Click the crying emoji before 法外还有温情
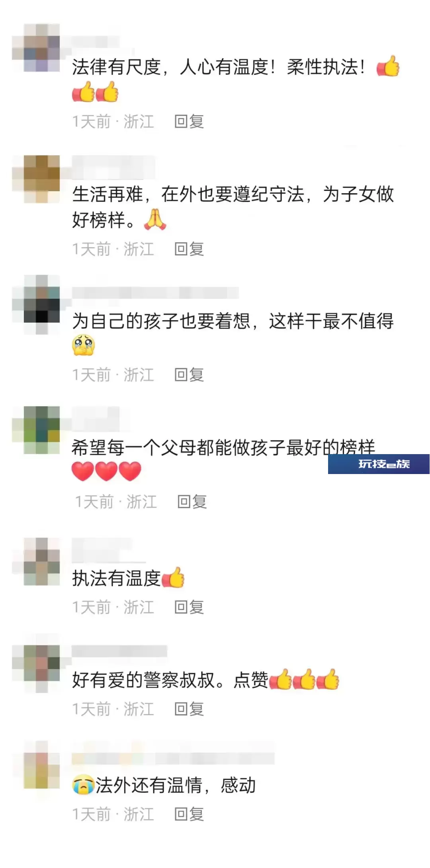Image resolution: width=430 pixels, height=868 pixels. click(83, 785)
